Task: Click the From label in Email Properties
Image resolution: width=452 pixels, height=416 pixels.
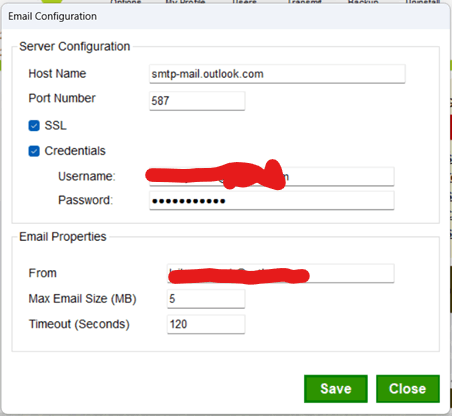Action: (x=43, y=273)
